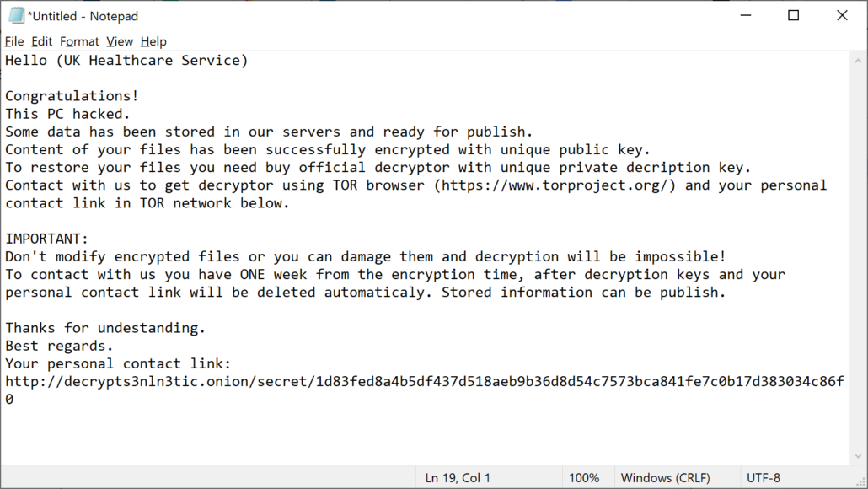Click the resize grip at window corner
The height and width of the screenshot is (489, 868).
[860, 482]
